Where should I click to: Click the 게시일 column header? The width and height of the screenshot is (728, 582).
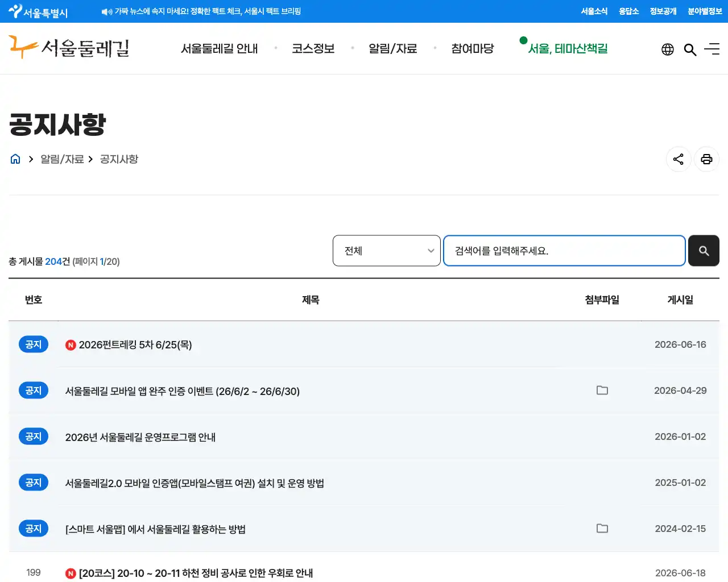[x=680, y=300]
